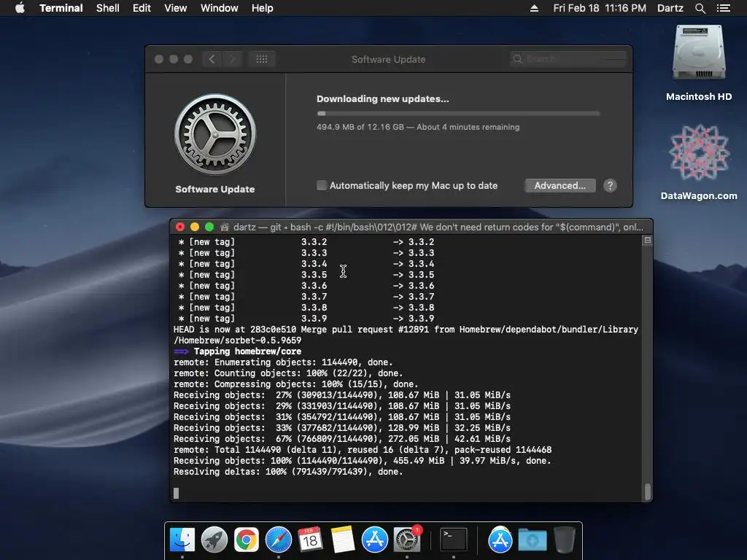Click the 'Tapping homebrew/core' line
This screenshot has height=560, width=747.
point(237,351)
